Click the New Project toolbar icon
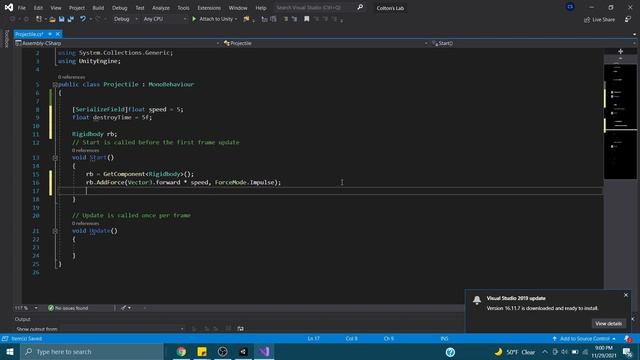This screenshot has height=360, width=640. pos(39,19)
